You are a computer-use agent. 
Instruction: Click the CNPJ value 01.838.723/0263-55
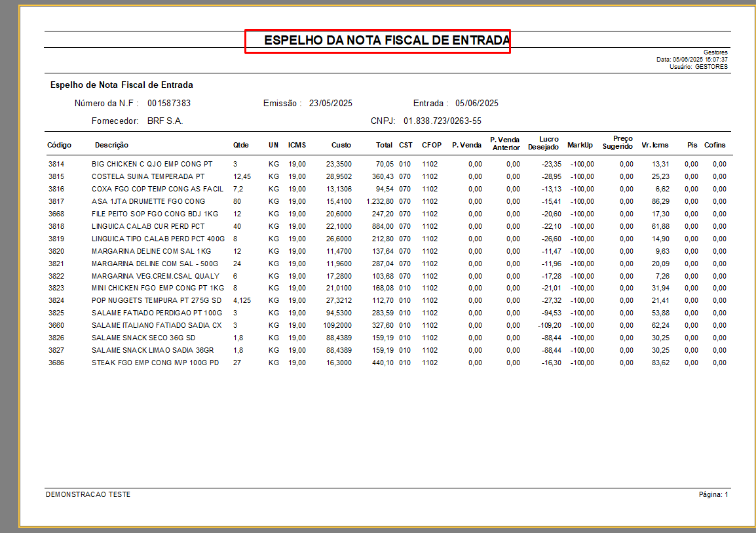(442, 121)
